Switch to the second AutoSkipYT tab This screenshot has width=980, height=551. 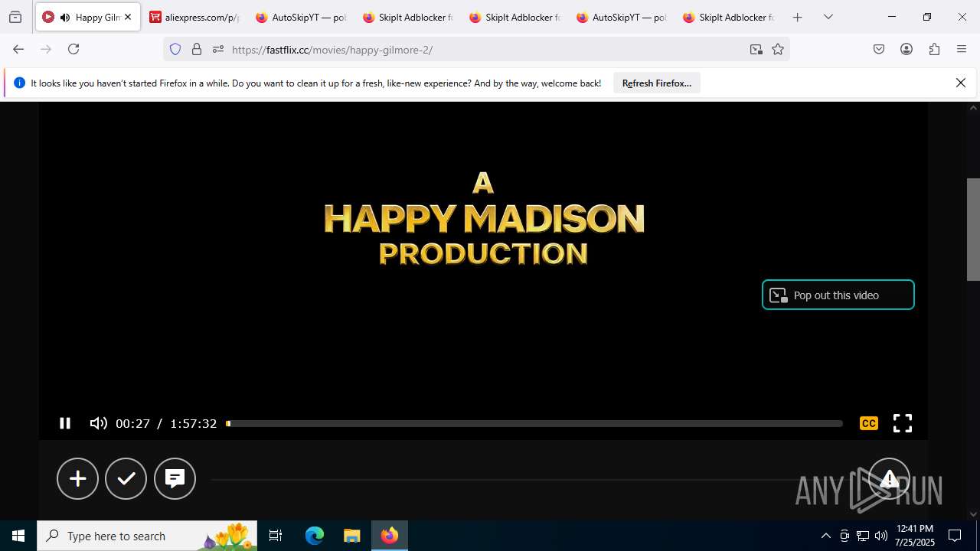coord(622,17)
